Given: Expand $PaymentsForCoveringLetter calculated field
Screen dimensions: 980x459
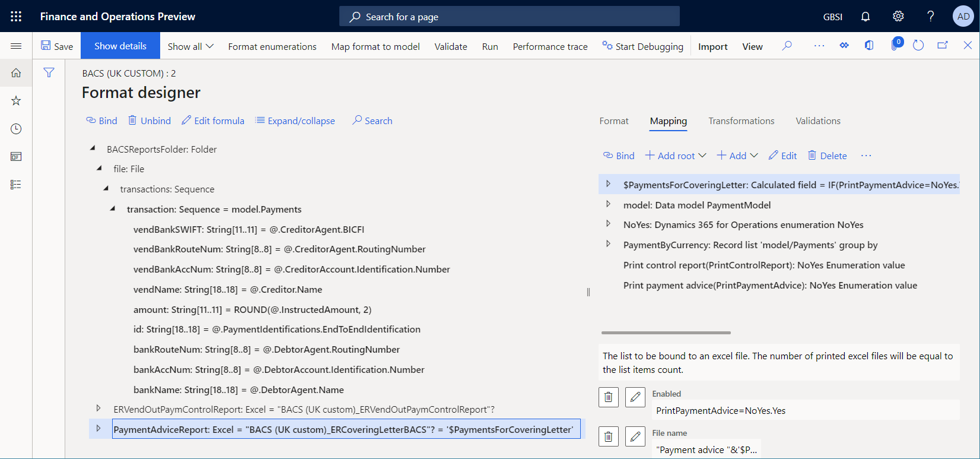Looking at the screenshot, I should (x=608, y=184).
